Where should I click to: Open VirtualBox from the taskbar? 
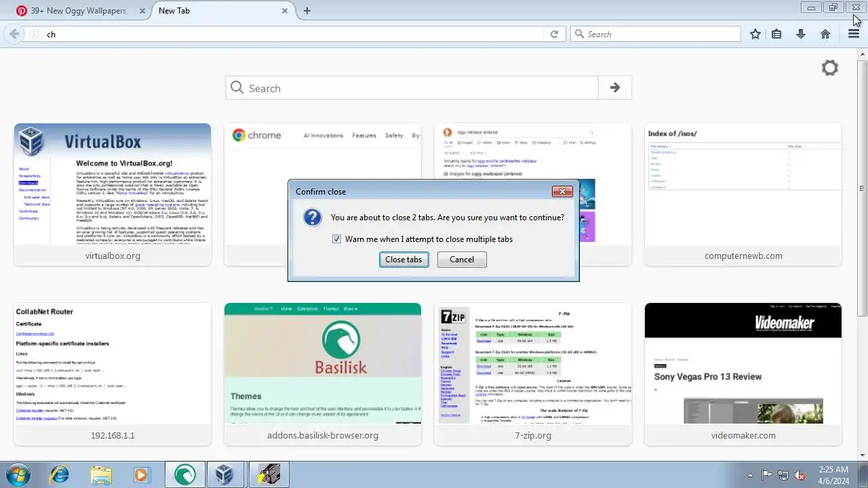[226, 474]
